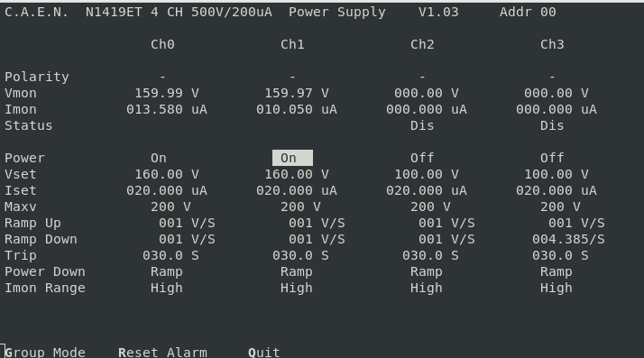
Task: Toggle Ch2 Power Down Ramp setting
Action: [426, 271]
